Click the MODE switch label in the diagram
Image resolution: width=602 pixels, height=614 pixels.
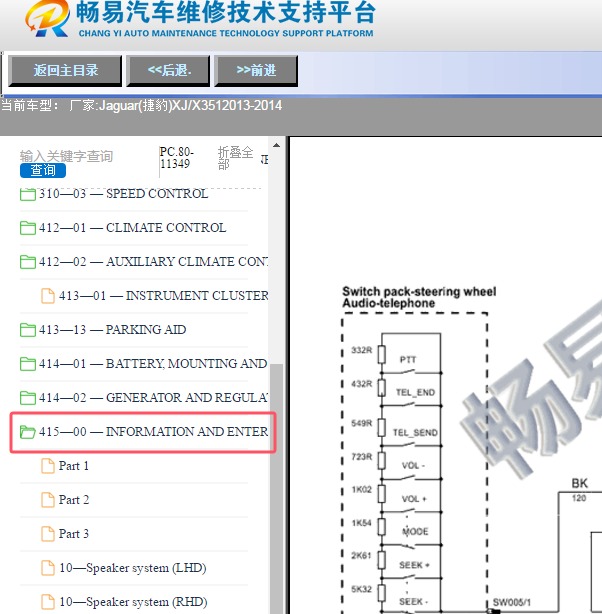[415, 531]
